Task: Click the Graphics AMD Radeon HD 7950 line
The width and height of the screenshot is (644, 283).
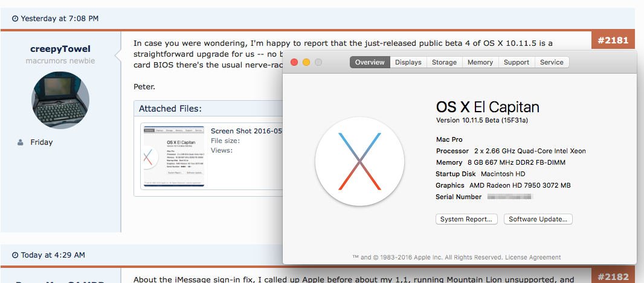Action: (503, 185)
